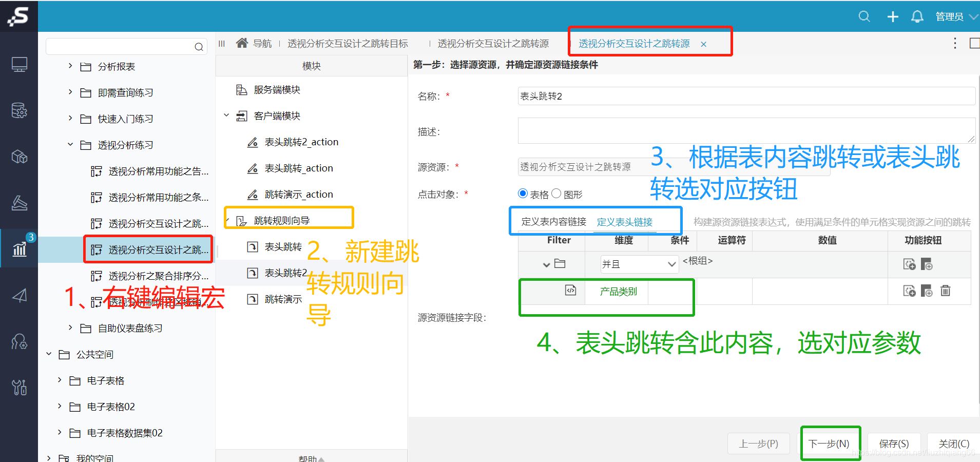
Task: Click the tab list bars icon
Action: pos(222,44)
